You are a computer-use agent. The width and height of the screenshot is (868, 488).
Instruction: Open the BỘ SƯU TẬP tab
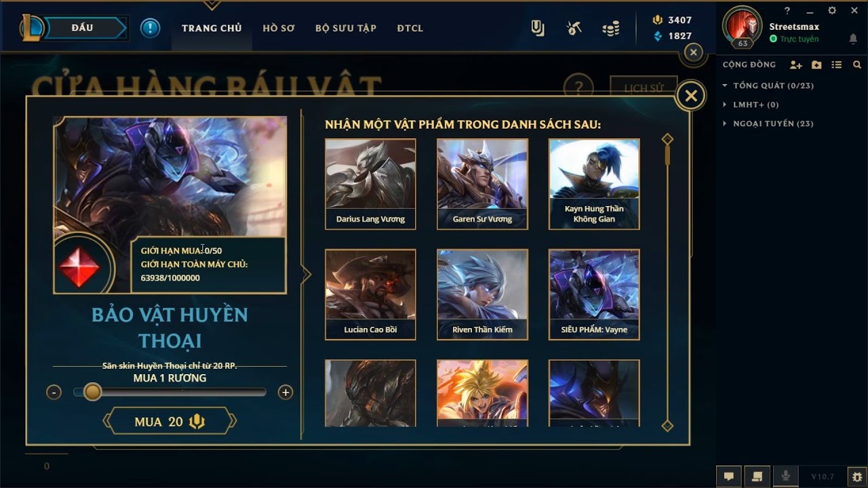click(x=346, y=28)
